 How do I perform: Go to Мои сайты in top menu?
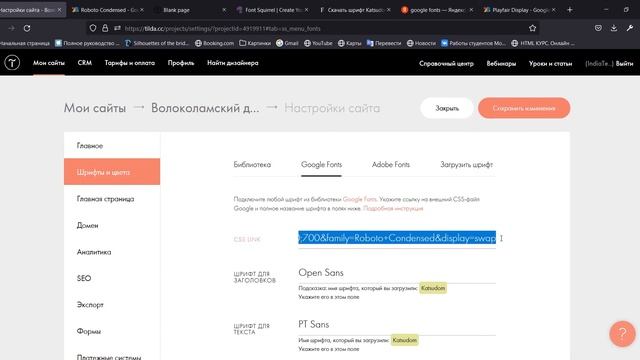click(x=49, y=63)
